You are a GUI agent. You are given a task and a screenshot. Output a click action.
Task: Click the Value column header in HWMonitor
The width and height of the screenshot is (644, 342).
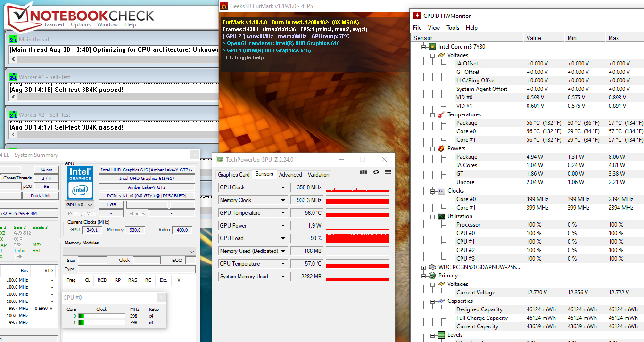544,38
